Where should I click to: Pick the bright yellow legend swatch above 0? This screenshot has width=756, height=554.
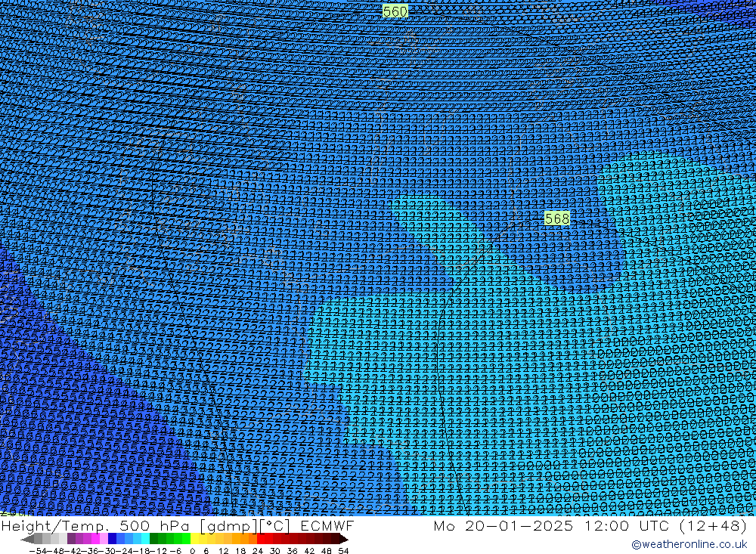tap(194, 538)
